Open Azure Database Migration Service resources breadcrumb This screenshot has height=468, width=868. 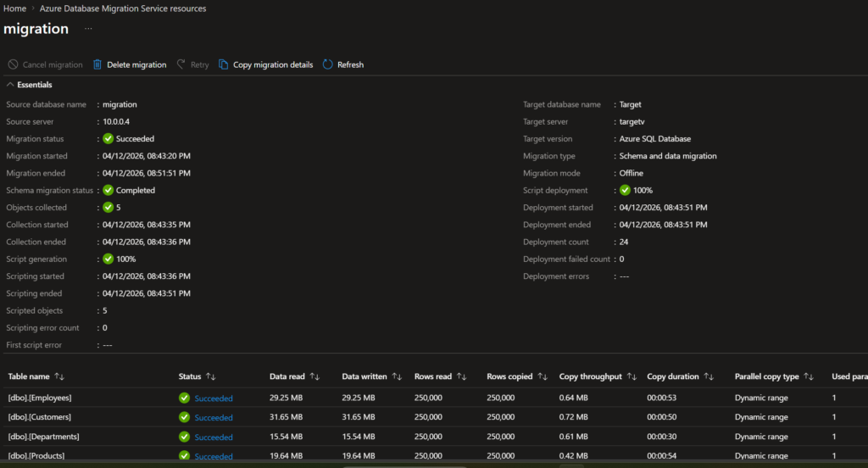click(123, 8)
